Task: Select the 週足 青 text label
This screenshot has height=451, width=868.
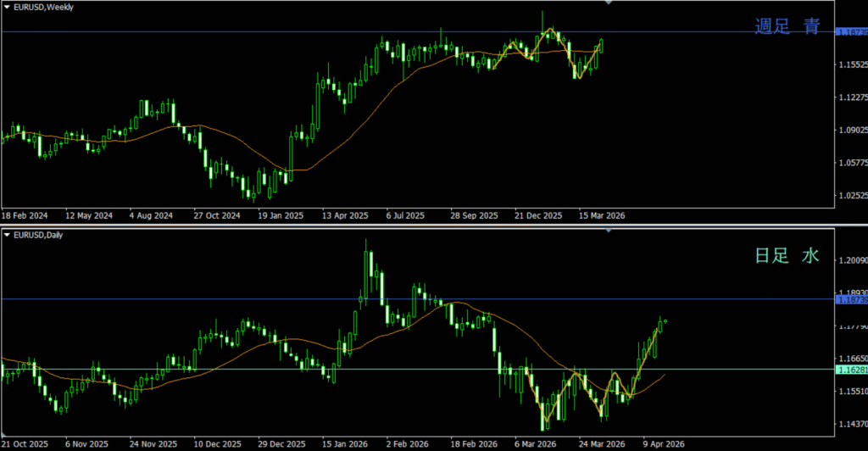Action: click(787, 26)
